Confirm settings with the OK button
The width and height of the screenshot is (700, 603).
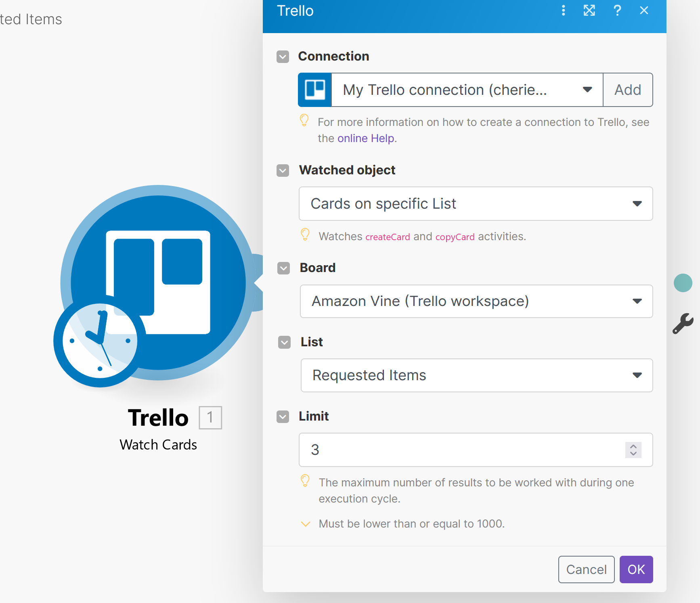click(x=636, y=569)
